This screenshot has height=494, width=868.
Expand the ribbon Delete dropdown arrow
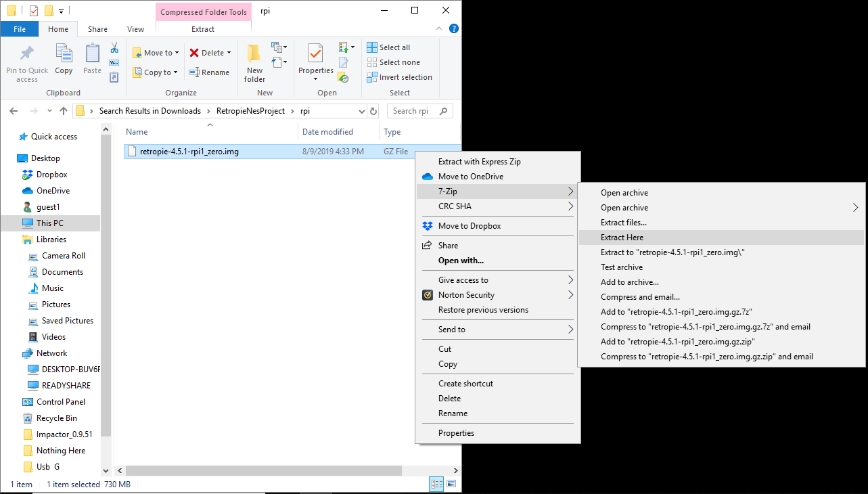coord(229,53)
